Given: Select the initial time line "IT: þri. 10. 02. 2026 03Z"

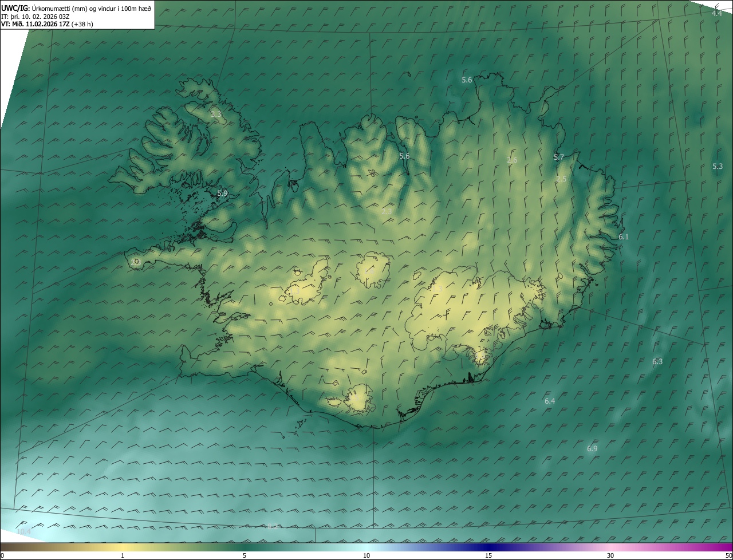Looking at the screenshot, I should (35, 17).
